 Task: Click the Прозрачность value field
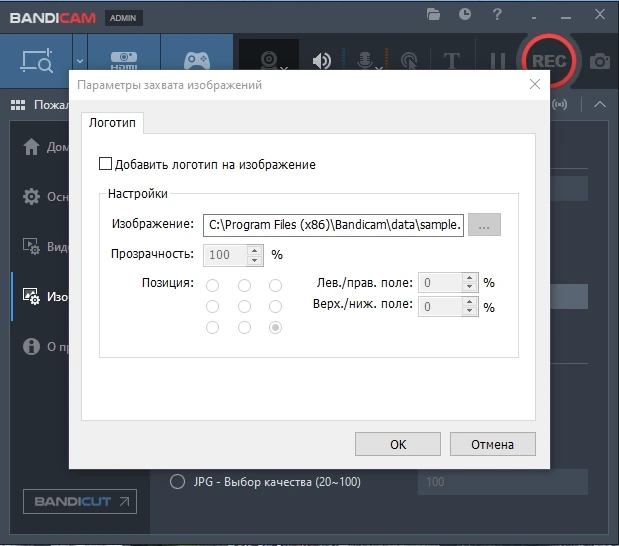225,255
